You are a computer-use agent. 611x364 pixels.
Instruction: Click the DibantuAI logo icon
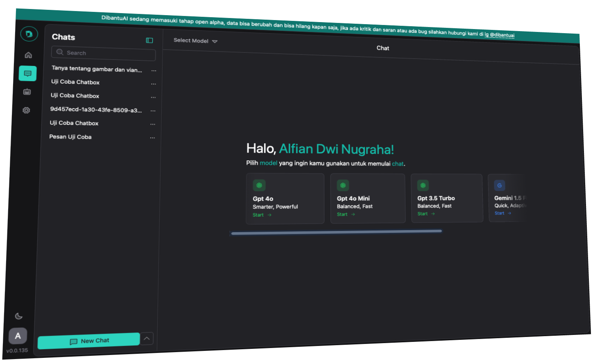pyautogui.click(x=29, y=34)
